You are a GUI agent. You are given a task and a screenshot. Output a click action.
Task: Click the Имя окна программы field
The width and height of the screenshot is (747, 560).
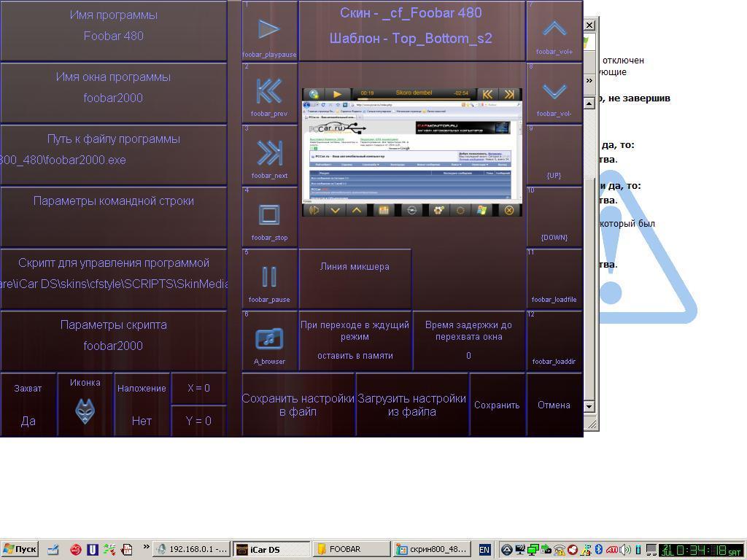click(x=113, y=87)
